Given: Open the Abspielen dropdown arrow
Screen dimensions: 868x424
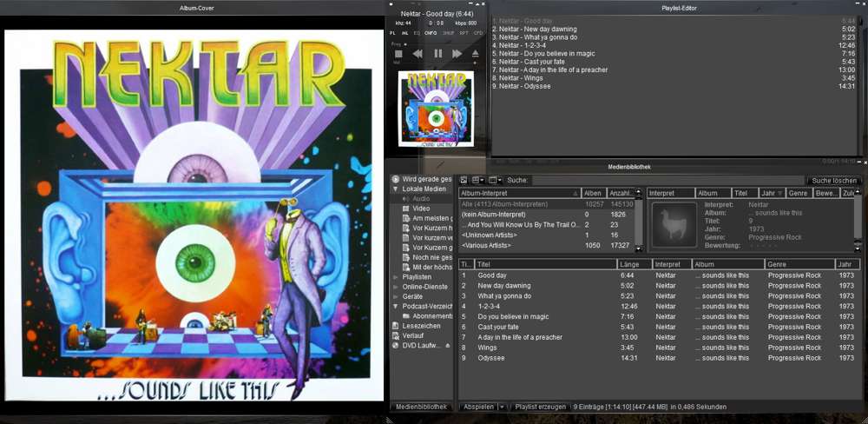Looking at the screenshot, I should tap(502, 407).
